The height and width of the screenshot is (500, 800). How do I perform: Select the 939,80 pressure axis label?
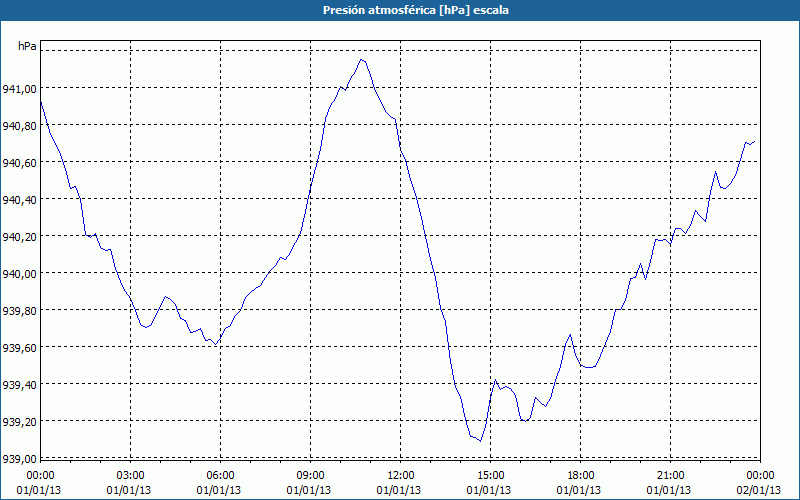tap(20, 311)
